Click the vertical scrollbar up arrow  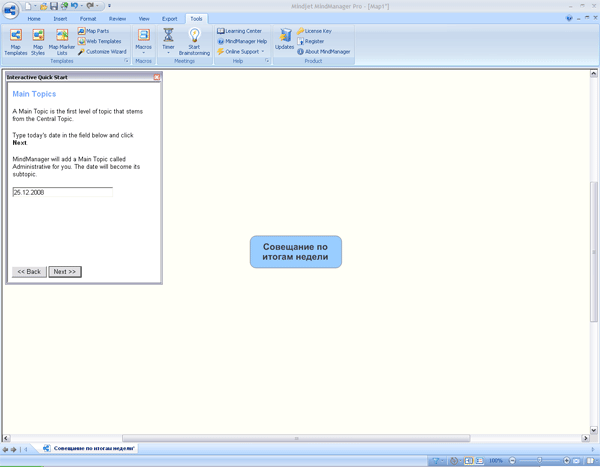click(x=593, y=73)
